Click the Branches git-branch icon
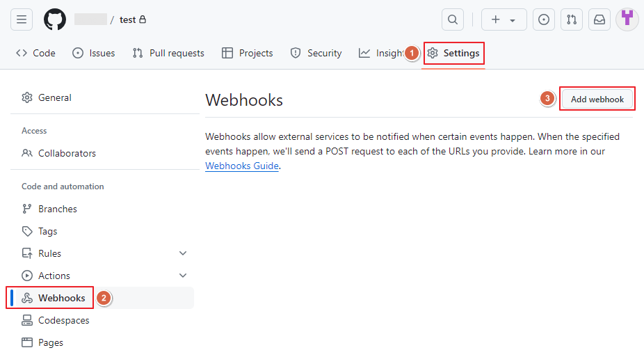Image resolution: width=644 pixels, height=357 pixels. [27, 209]
